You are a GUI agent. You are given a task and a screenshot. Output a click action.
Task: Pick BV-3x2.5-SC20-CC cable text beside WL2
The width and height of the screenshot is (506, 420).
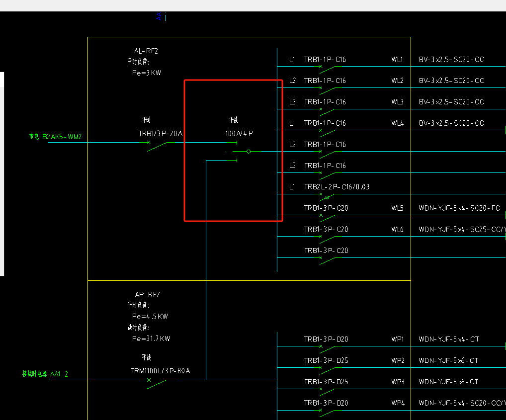[451, 81]
